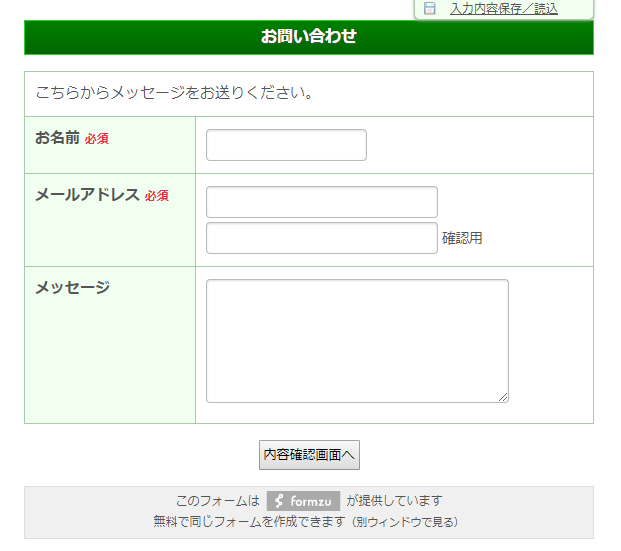This screenshot has width=621, height=551.
Task: Click the formzu logo badge
Action: (303, 501)
